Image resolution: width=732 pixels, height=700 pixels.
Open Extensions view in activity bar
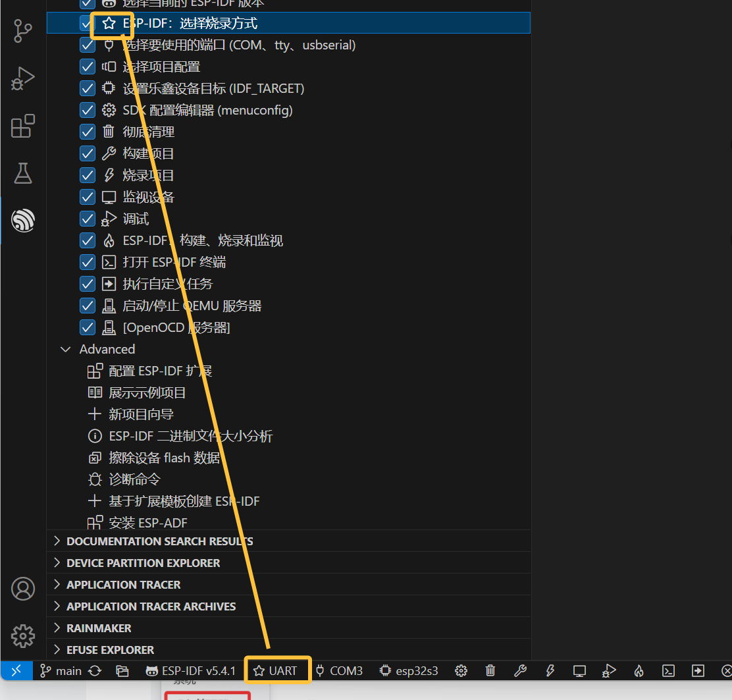click(x=22, y=126)
